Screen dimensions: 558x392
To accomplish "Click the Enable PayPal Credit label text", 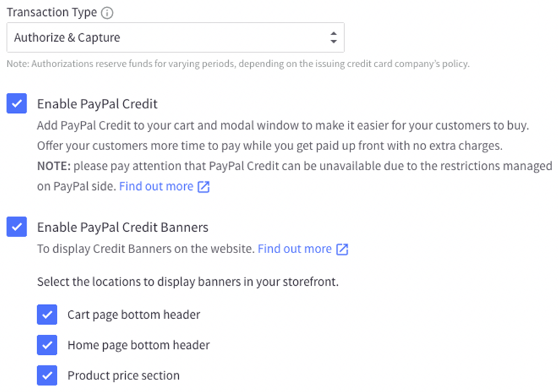I will [97, 104].
